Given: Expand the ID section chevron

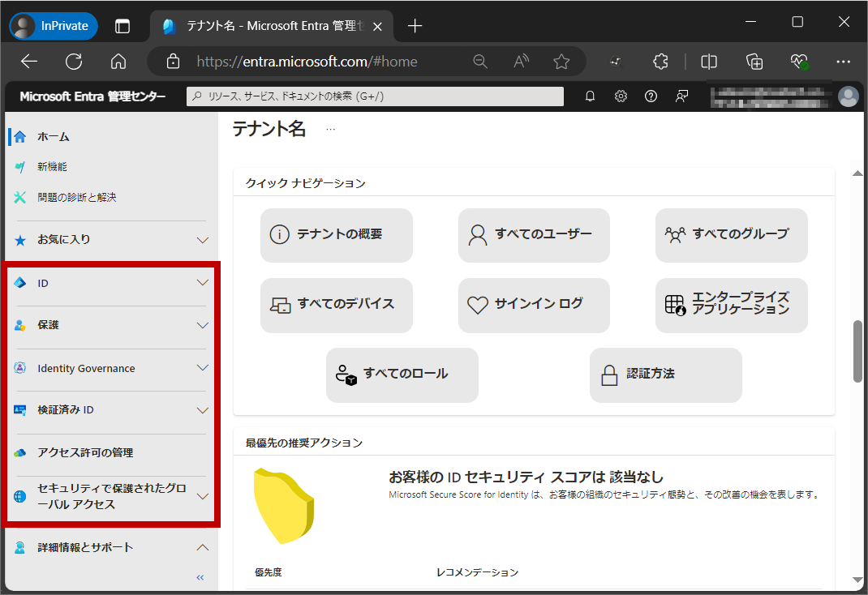Looking at the screenshot, I should (x=203, y=283).
